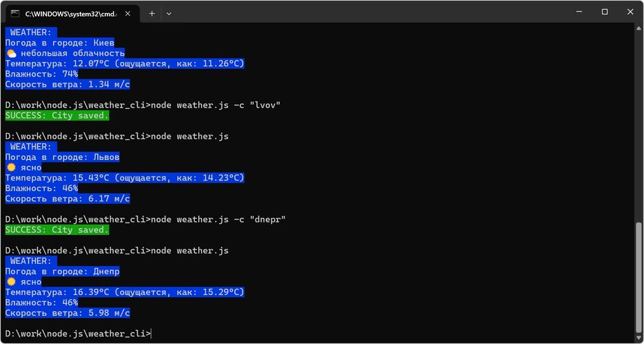Open a new terminal tab
This screenshot has width=644, height=344.
pyautogui.click(x=152, y=13)
